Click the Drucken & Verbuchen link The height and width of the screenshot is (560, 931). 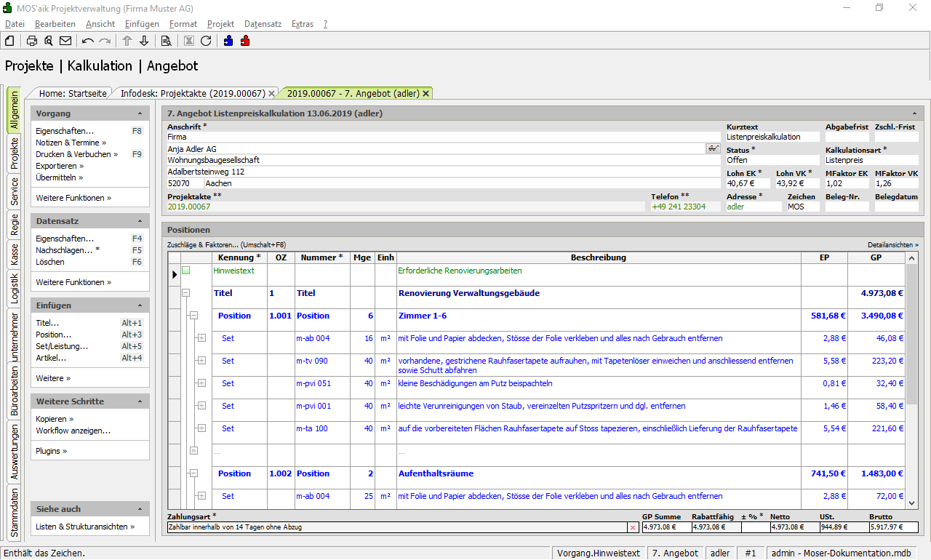pyautogui.click(x=73, y=154)
